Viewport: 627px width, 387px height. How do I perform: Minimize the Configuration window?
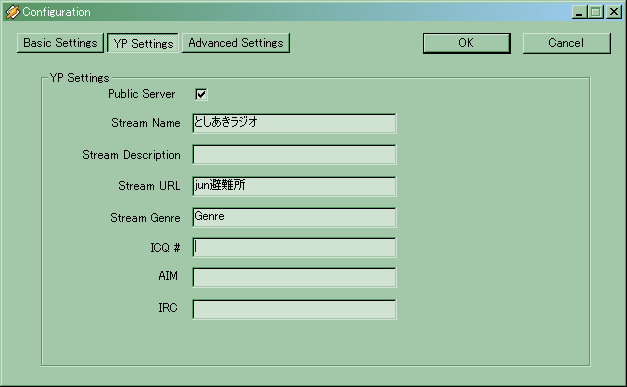(579, 12)
